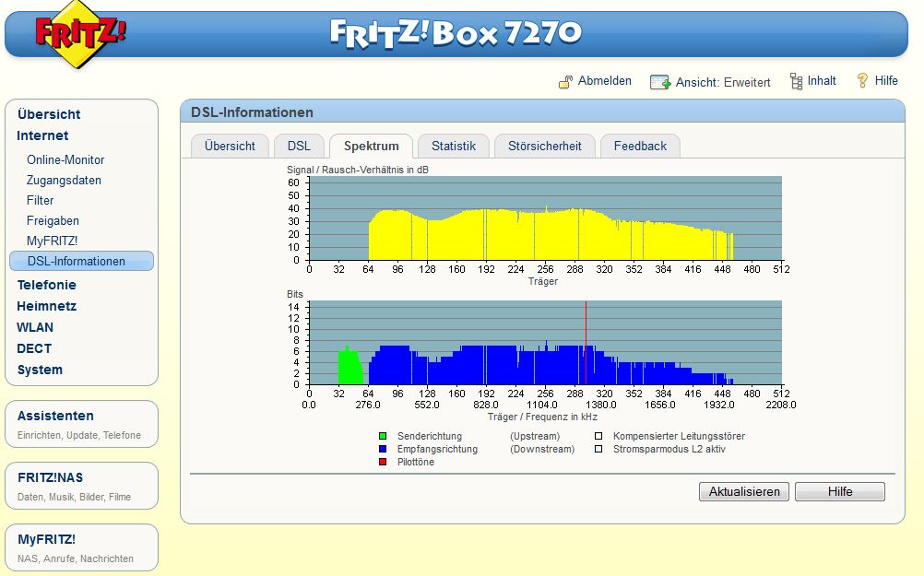Click the Kompensierter Leitungsstörer legend box

point(598,437)
